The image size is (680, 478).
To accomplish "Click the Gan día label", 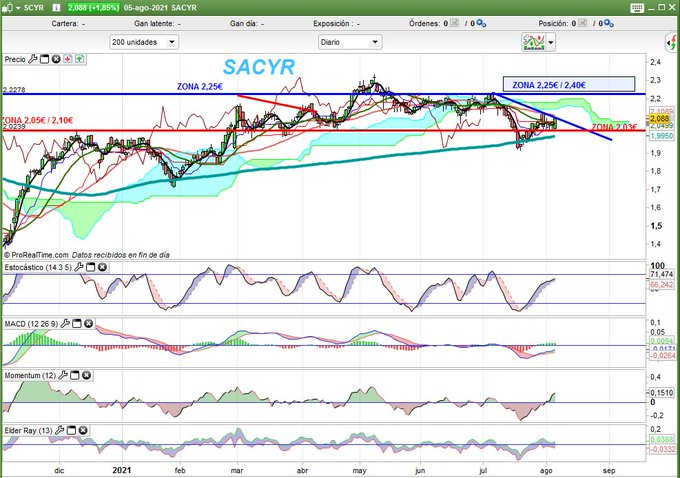I will [243, 23].
